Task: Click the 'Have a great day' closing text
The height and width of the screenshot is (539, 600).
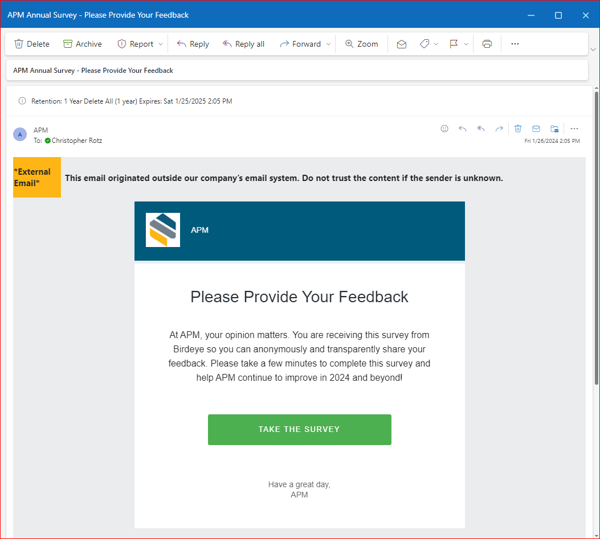Action: click(x=299, y=484)
